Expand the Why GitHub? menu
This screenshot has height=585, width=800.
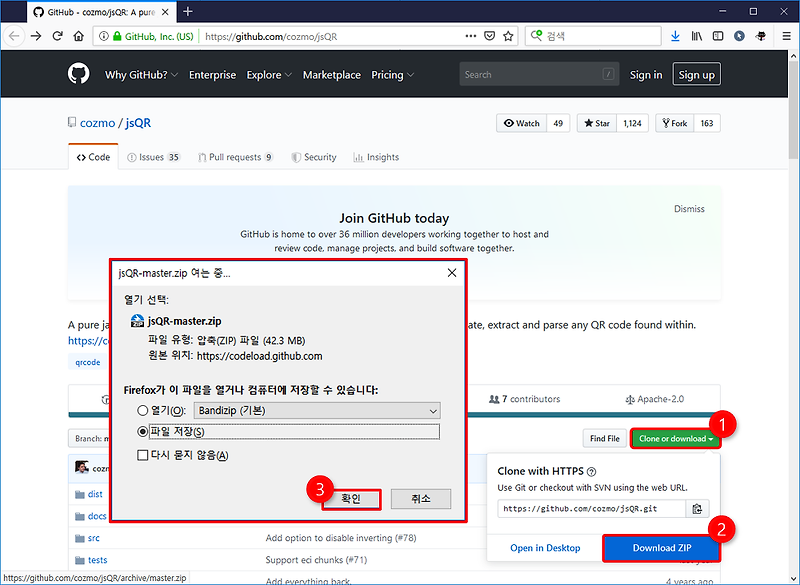(141, 75)
